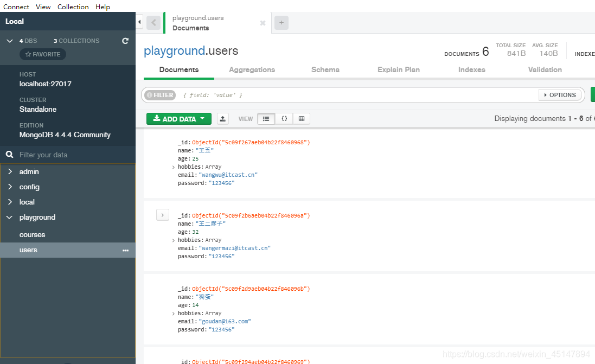Switch to the Aggregations tab

coord(252,70)
